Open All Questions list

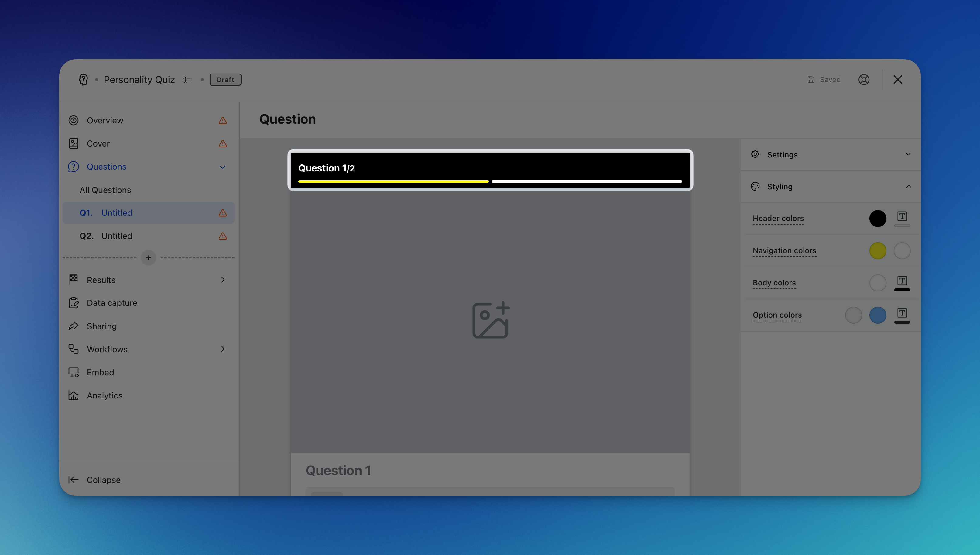[x=105, y=190]
